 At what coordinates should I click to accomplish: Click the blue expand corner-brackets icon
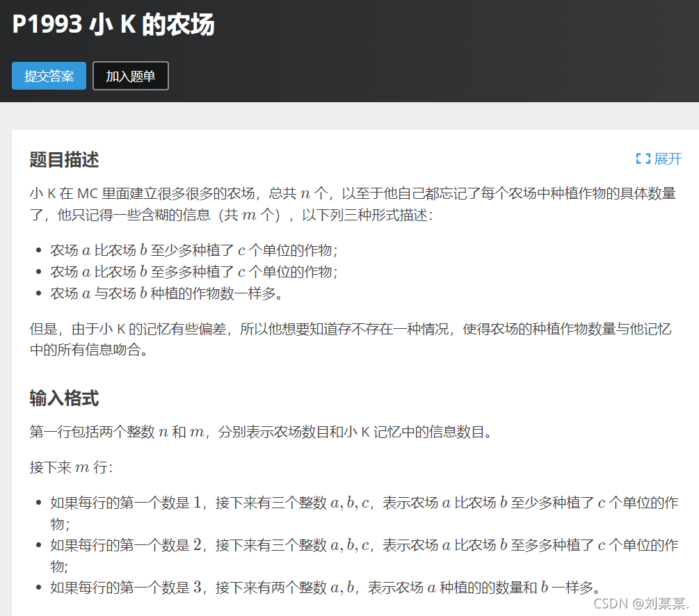pyautogui.click(x=643, y=159)
